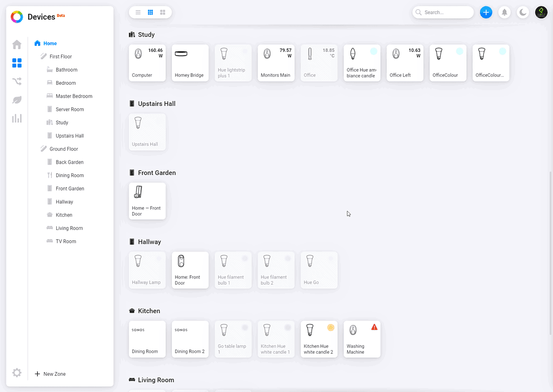This screenshot has width=553, height=392.
Task: Toggle the Hallway Lamp device tile
Action: click(x=147, y=270)
